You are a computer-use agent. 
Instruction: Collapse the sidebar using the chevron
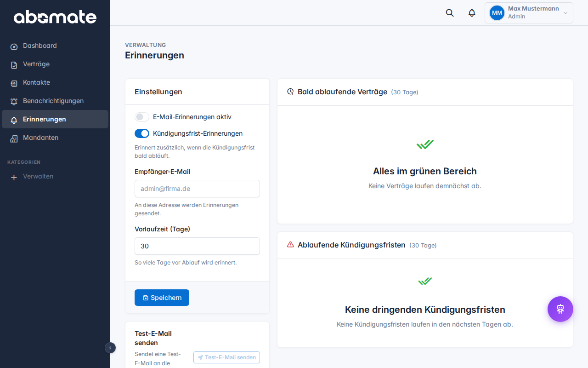click(110, 348)
